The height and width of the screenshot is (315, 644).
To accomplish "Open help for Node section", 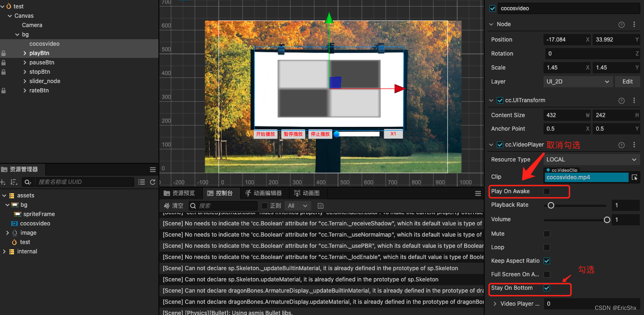I will click(x=622, y=24).
